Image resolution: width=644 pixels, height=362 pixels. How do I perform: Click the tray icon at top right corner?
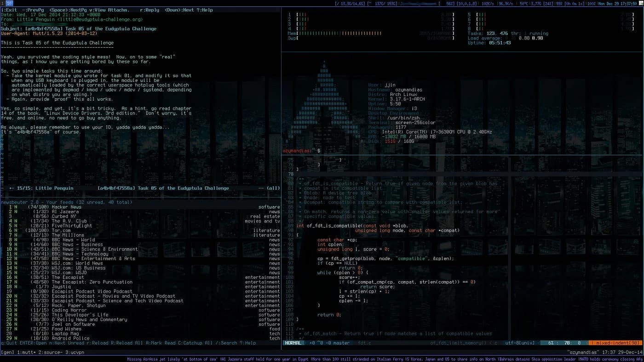pos(641,2)
